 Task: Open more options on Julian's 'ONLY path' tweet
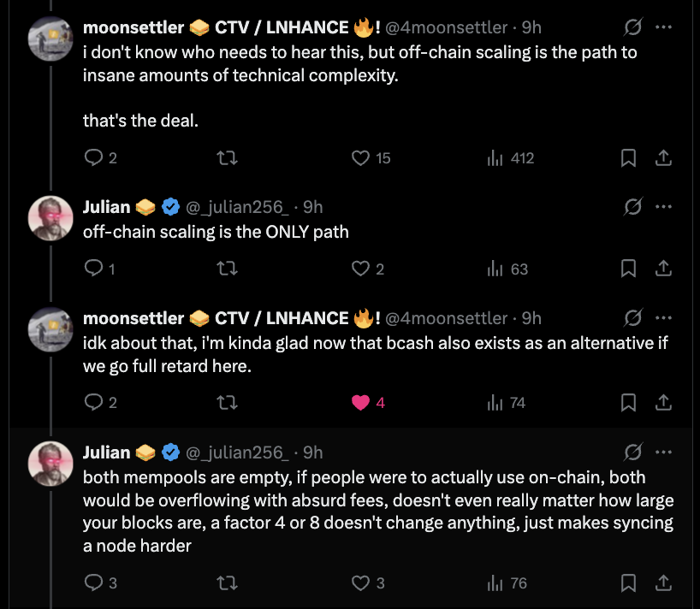(663, 207)
